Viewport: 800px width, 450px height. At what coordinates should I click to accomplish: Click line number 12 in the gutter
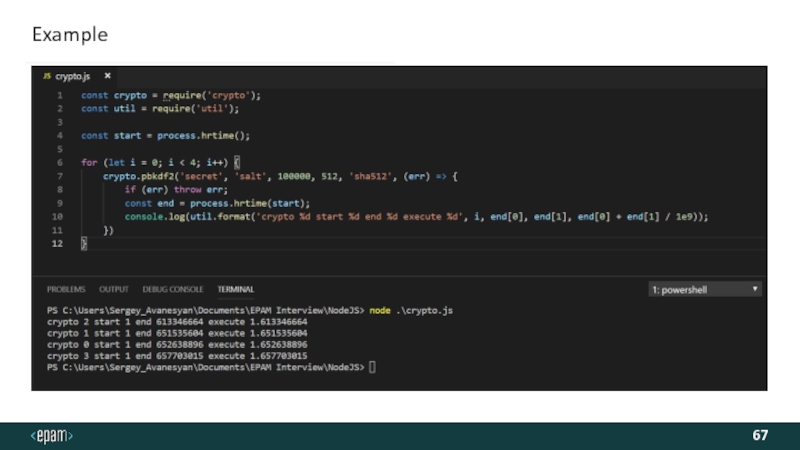[x=58, y=243]
